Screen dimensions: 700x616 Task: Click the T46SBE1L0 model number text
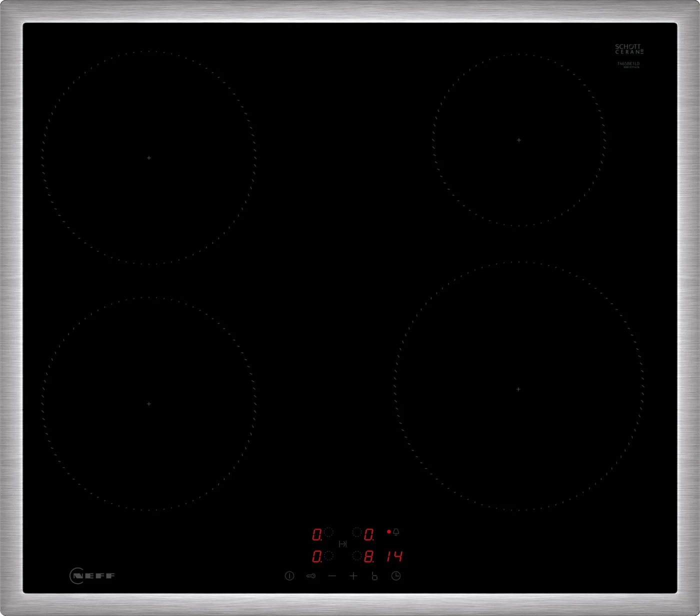(628, 63)
